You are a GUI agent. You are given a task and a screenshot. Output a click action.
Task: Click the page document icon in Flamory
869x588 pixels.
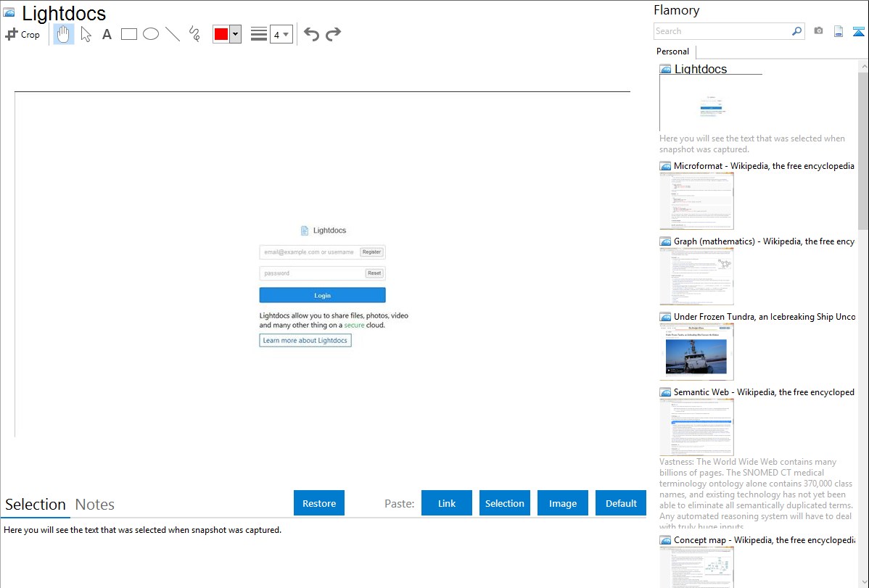point(839,32)
